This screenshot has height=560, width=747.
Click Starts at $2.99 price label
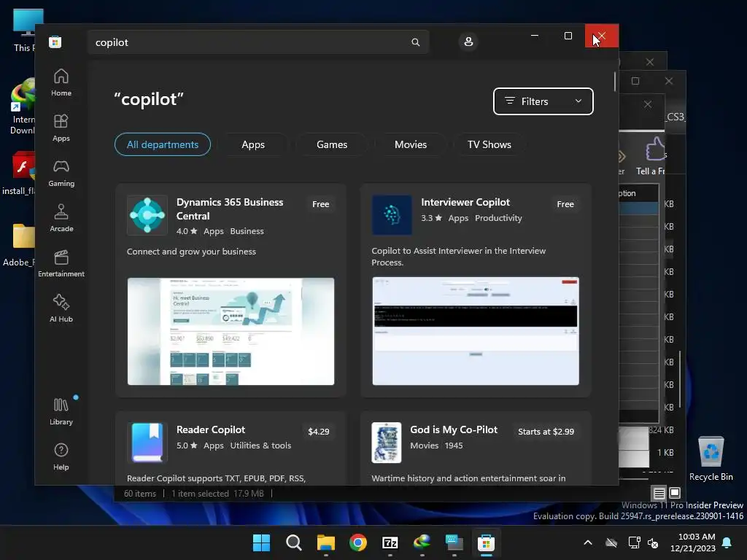(x=546, y=432)
